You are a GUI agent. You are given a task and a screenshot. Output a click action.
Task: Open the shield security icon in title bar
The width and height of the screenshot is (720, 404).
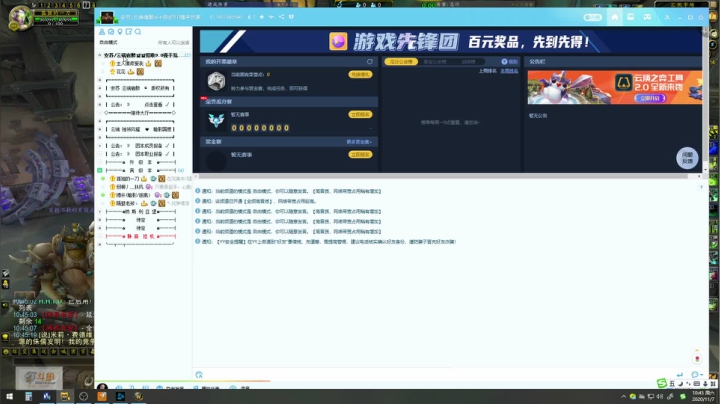point(291,17)
